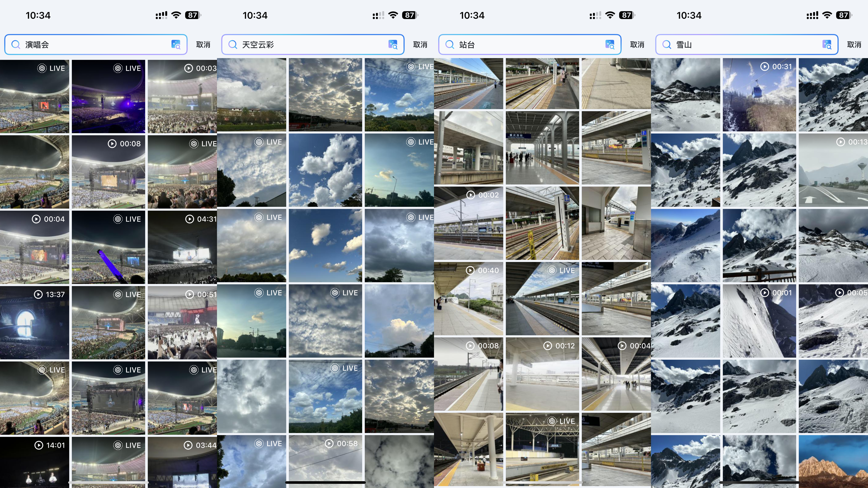Tap image search icon in 天空云彩 search bar

(x=393, y=44)
